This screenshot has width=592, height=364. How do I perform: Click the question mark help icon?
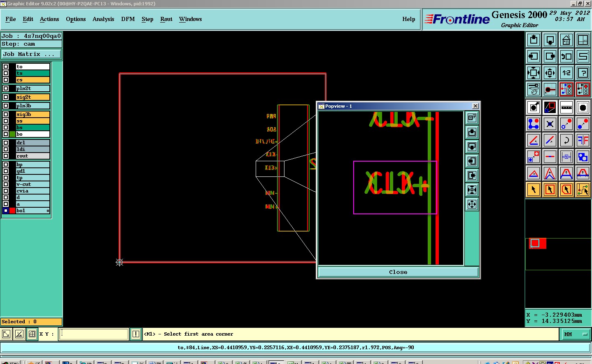pos(583,73)
